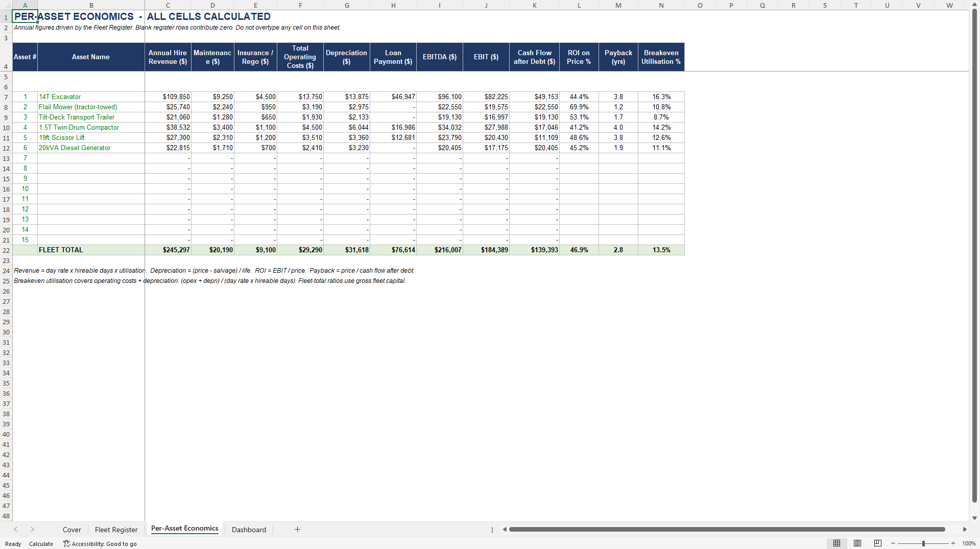Go to next sheet tab arrow
The width and height of the screenshot is (980, 549).
tap(32, 530)
